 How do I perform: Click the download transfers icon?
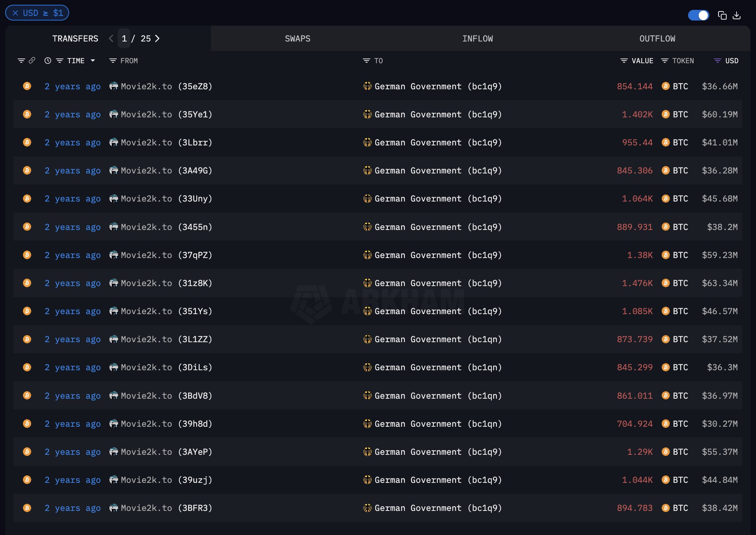coord(737,15)
